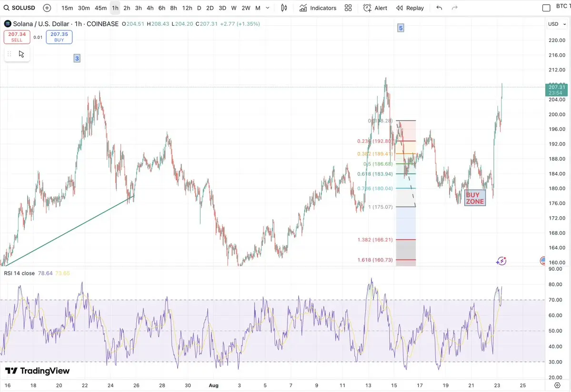Open the USD currency dropdown
571x392 pixels.
(x=557, y=24)
